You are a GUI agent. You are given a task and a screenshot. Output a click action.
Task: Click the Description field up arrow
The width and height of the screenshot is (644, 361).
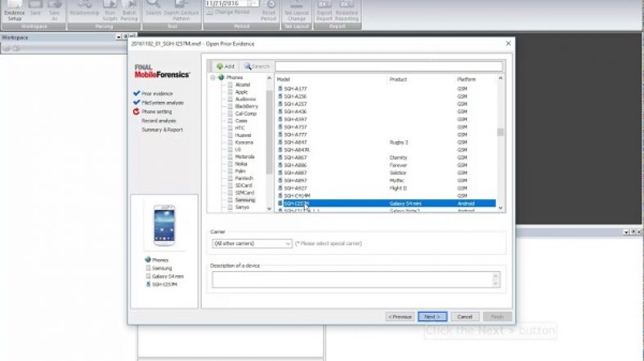click(x=495, y=276)
